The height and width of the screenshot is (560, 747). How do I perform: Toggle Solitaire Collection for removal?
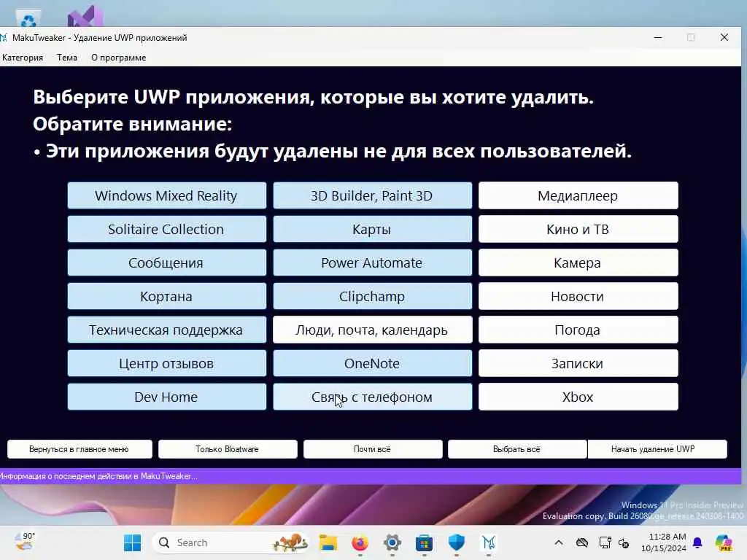[x=167, y=229]
